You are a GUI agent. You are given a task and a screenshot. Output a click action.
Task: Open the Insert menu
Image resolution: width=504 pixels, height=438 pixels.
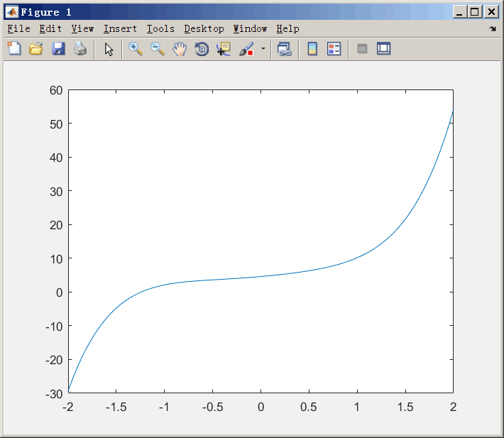(120, 29)
